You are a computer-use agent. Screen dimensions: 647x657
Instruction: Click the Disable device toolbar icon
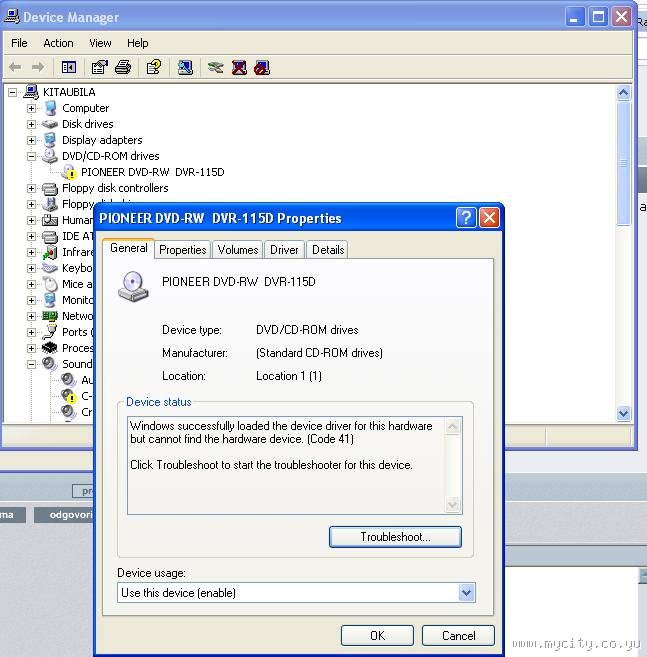tap(262, 67)
